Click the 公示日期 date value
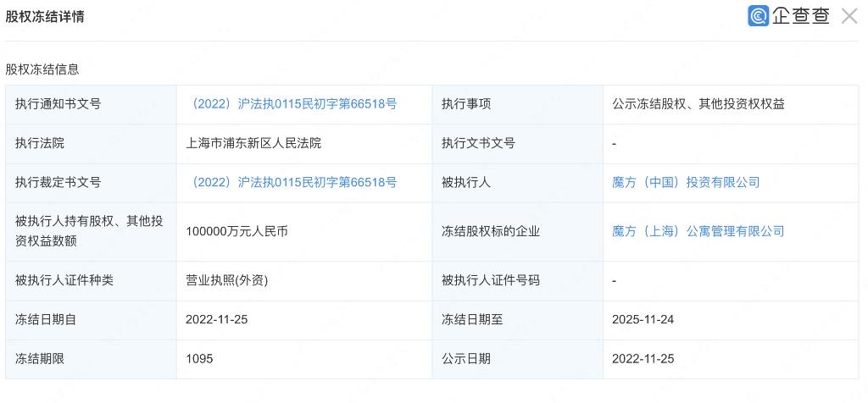This screenshot has width=868, height=403. point(643,358)
